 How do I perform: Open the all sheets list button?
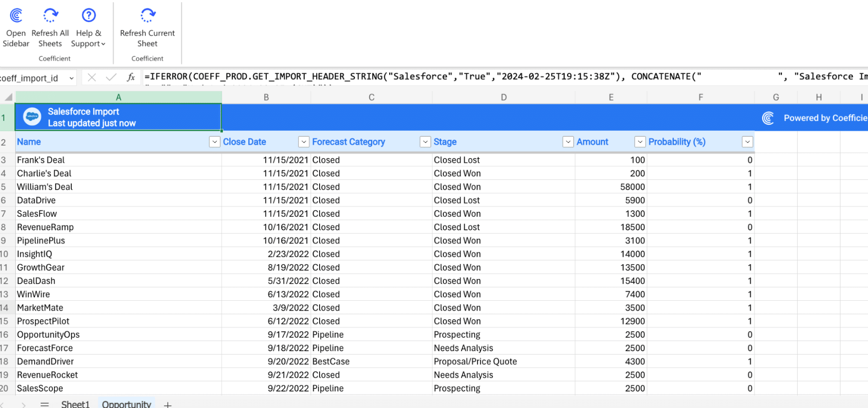coord(44,404)
